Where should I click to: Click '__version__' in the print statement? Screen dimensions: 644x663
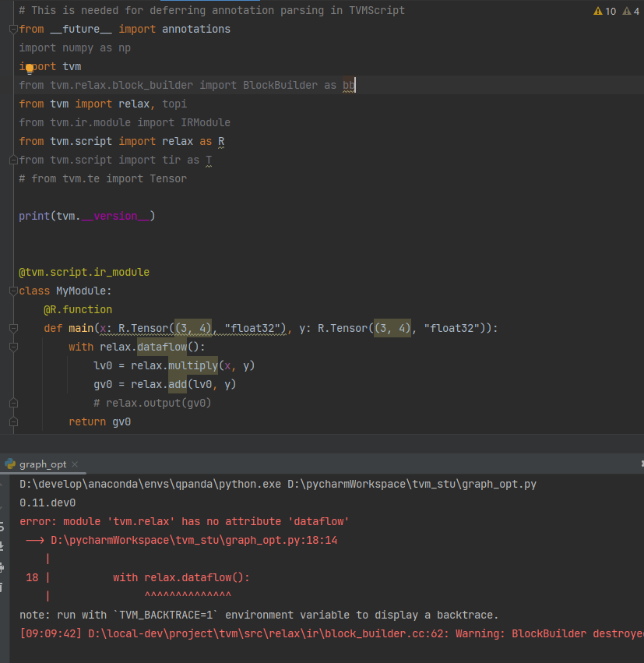pos(115,216)
